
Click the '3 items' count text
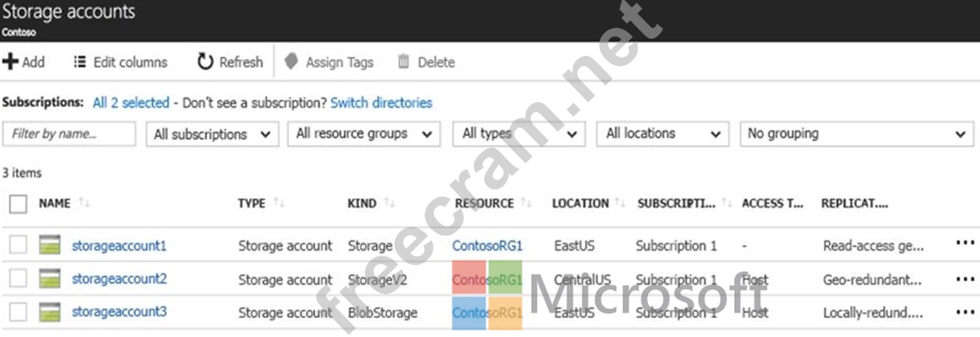click(22, 174)
